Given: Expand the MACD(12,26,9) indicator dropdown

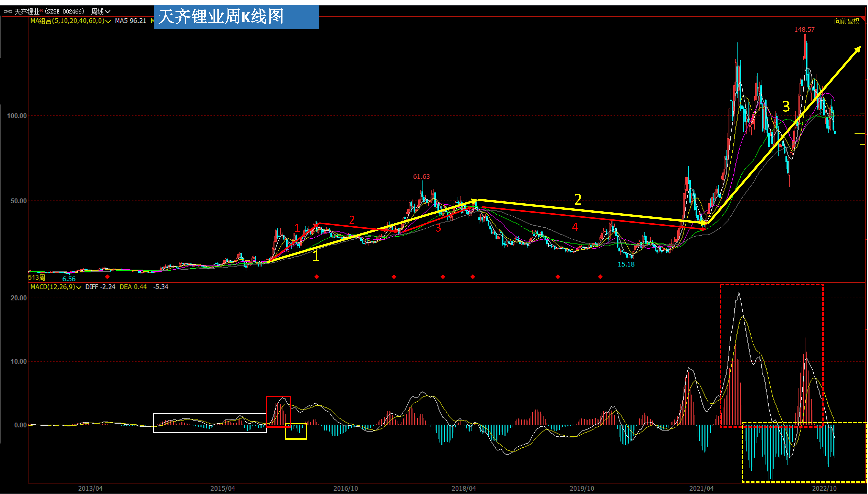Looking at the screenshot, I should (79, 287).
